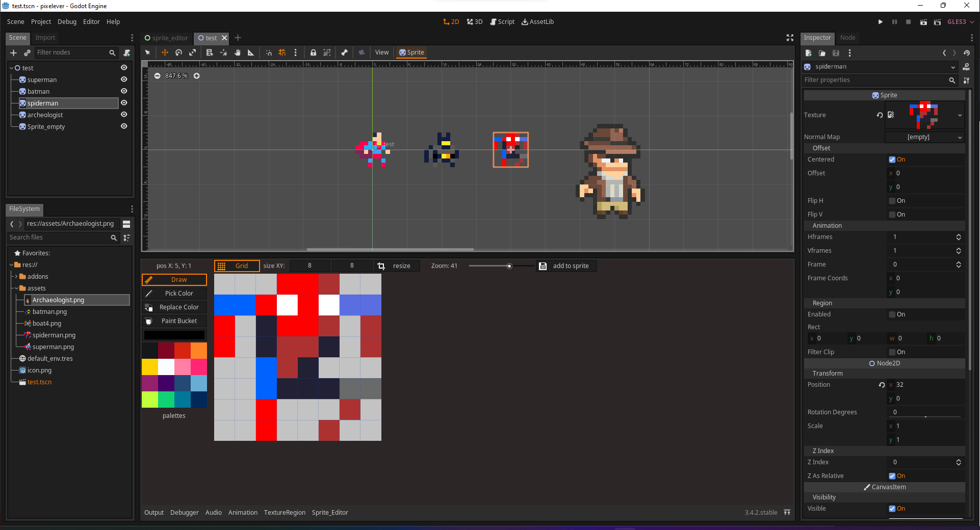Click the add to sprite button
Viewport: 980px width, 530px height.
[x=565, y=266]
